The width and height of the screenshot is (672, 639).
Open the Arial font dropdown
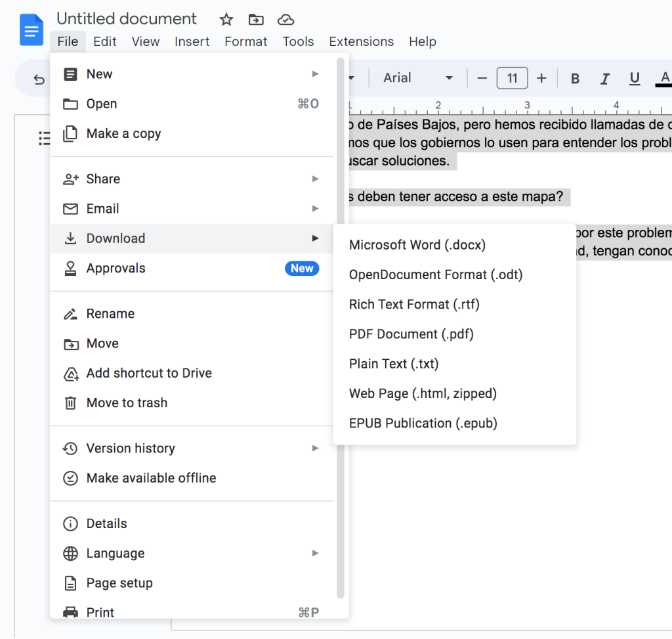point(418,77)
